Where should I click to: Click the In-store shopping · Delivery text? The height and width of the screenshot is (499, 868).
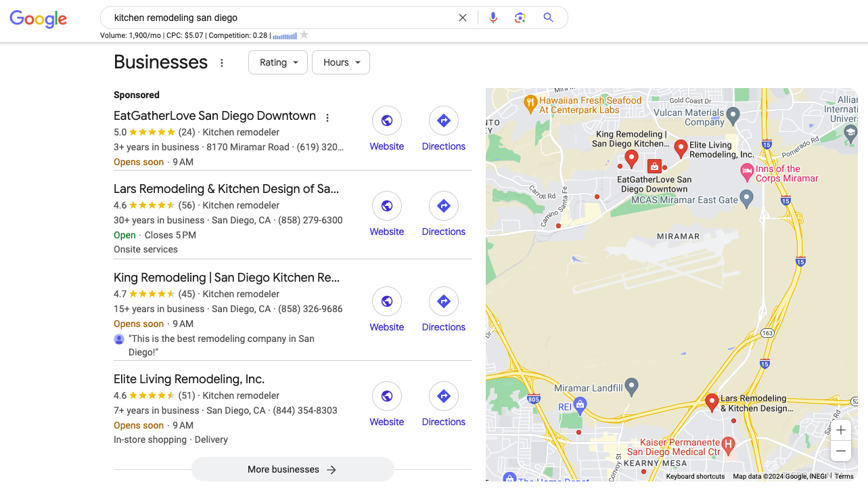[170, 439]
